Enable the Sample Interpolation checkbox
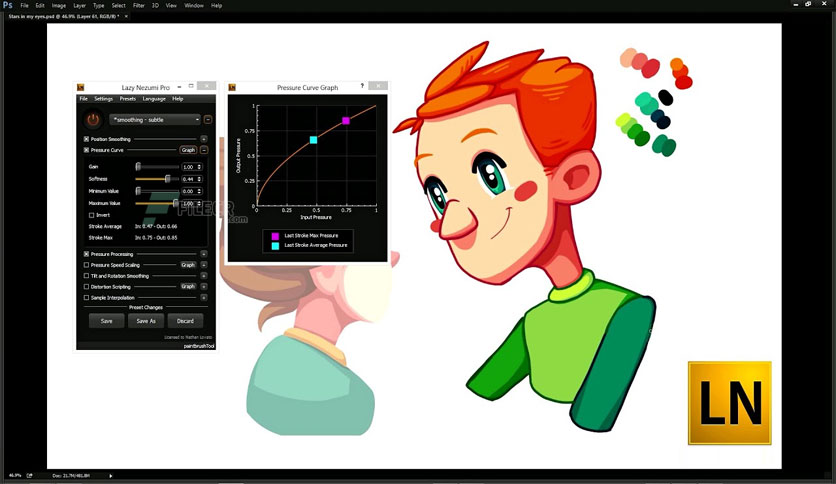This screenshot has width=836, height=484. (x=86, y=298)
